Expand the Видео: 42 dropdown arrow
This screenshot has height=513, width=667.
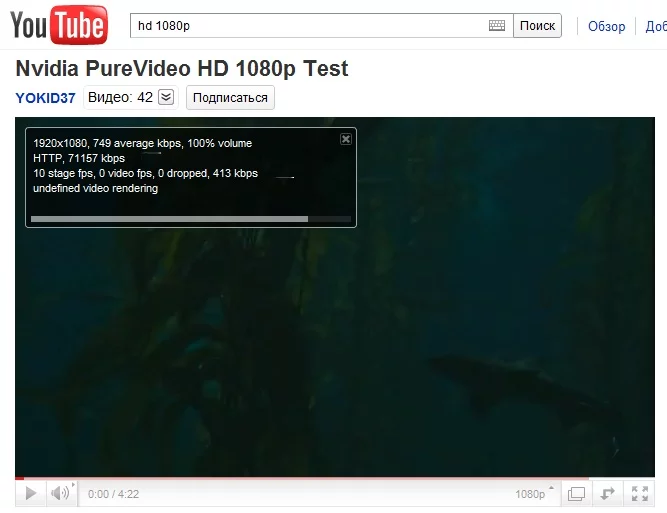pyautogui.click(x=166, y=97)
